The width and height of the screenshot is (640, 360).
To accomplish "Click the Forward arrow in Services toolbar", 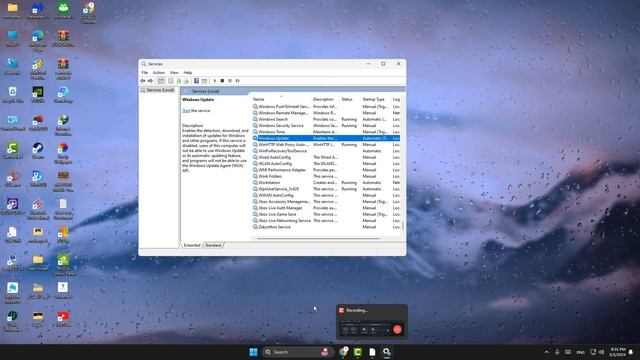I will click(150, 81).
